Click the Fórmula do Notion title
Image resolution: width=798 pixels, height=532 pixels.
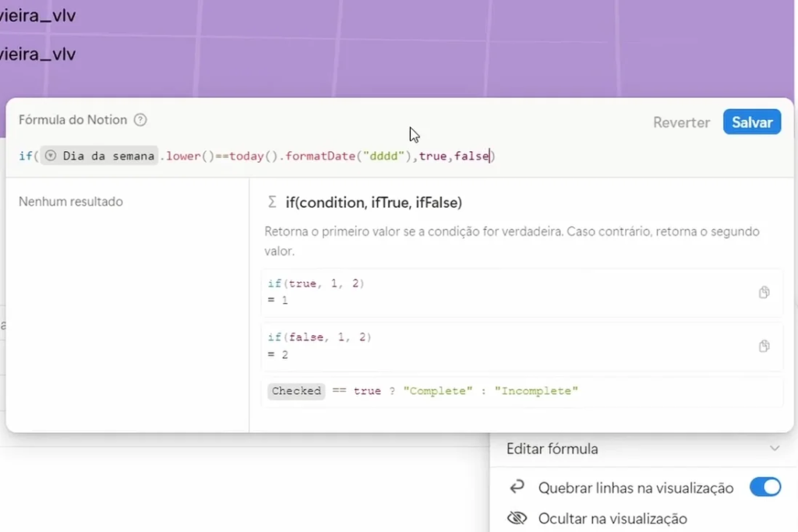coord(72,120)
